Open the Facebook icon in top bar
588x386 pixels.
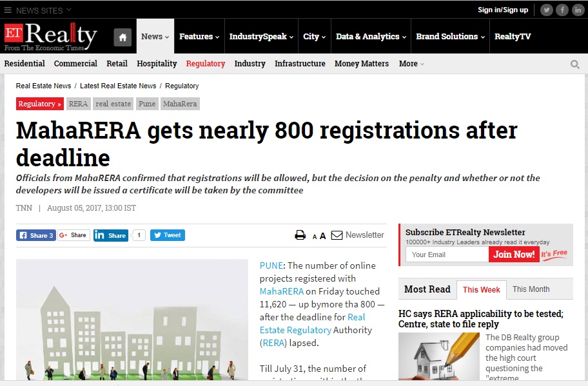coord(562,10)
